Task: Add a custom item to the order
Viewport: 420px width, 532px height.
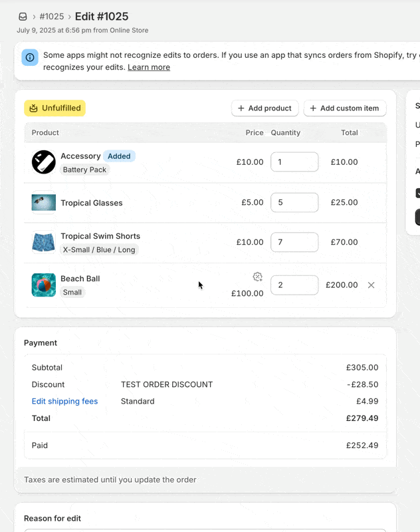Action: pos(345,108)
